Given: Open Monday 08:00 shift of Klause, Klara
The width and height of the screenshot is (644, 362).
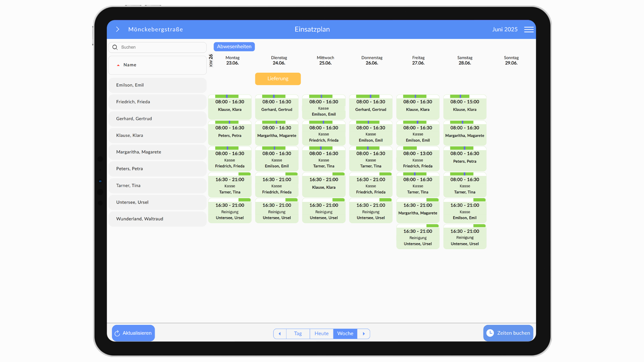Looking at the screenshot, I should [x=230, y=107].
